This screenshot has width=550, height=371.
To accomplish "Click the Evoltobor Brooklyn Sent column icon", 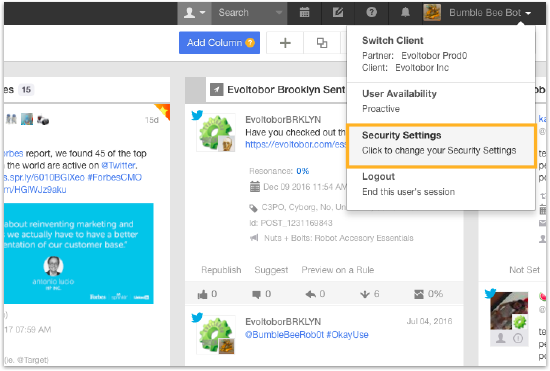I will point(216,90).
